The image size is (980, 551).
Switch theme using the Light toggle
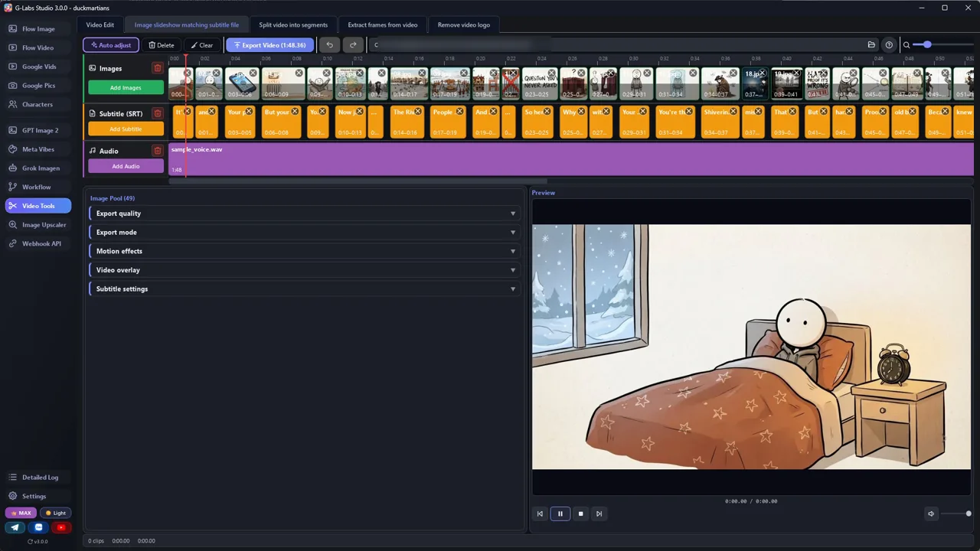[56, 513]
